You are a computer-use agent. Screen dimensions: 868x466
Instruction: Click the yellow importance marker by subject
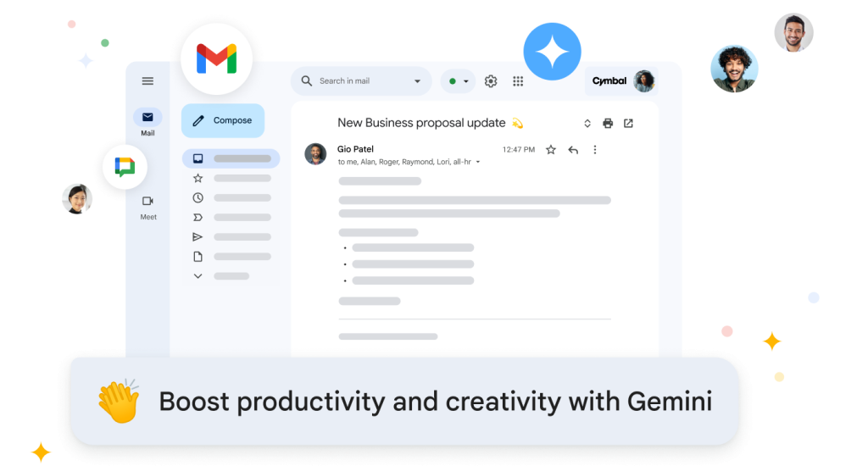517,123
